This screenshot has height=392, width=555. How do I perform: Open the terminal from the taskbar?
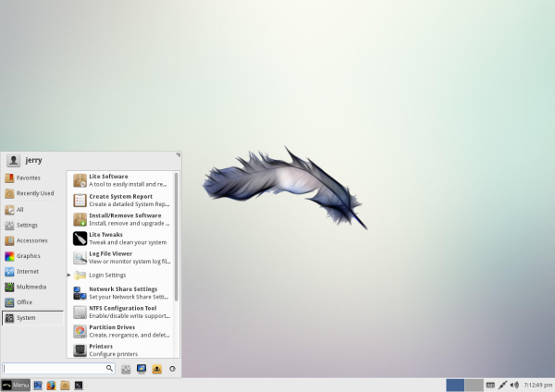(79, 385)
